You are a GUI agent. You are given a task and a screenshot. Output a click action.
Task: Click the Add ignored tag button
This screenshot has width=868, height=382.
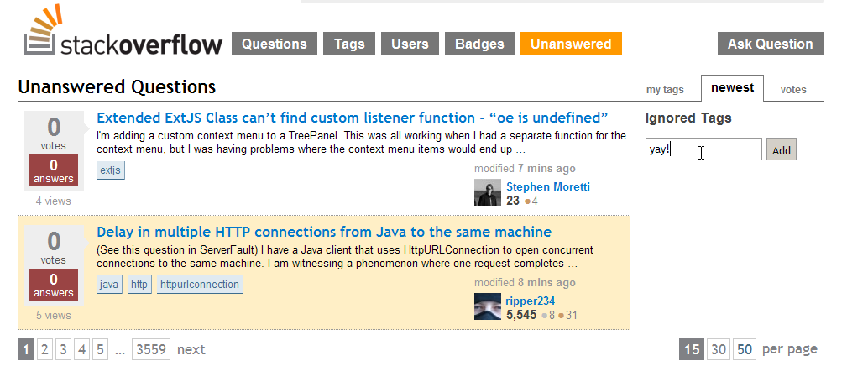(781, 150)
